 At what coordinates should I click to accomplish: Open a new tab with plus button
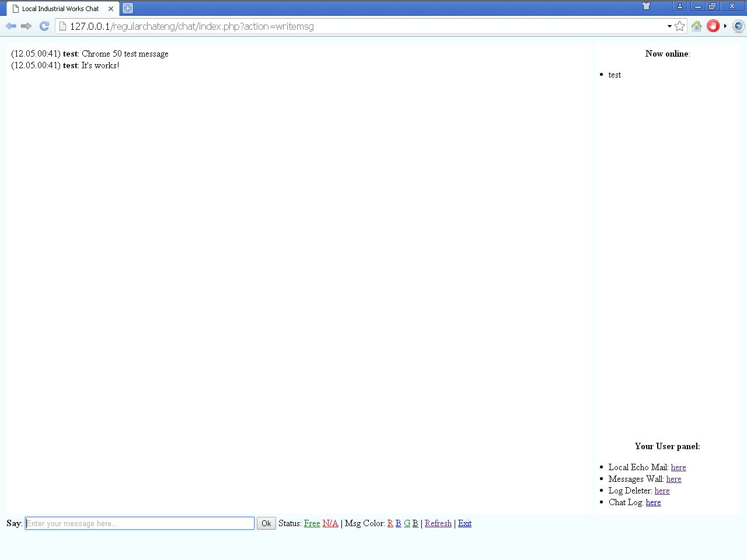[x=128, y=9]
